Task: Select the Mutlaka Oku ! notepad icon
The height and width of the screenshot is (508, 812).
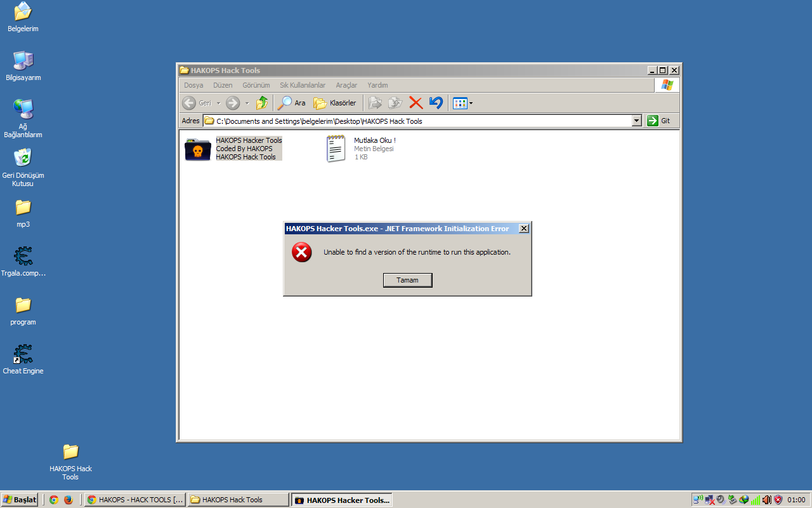Action: [336, 149]
